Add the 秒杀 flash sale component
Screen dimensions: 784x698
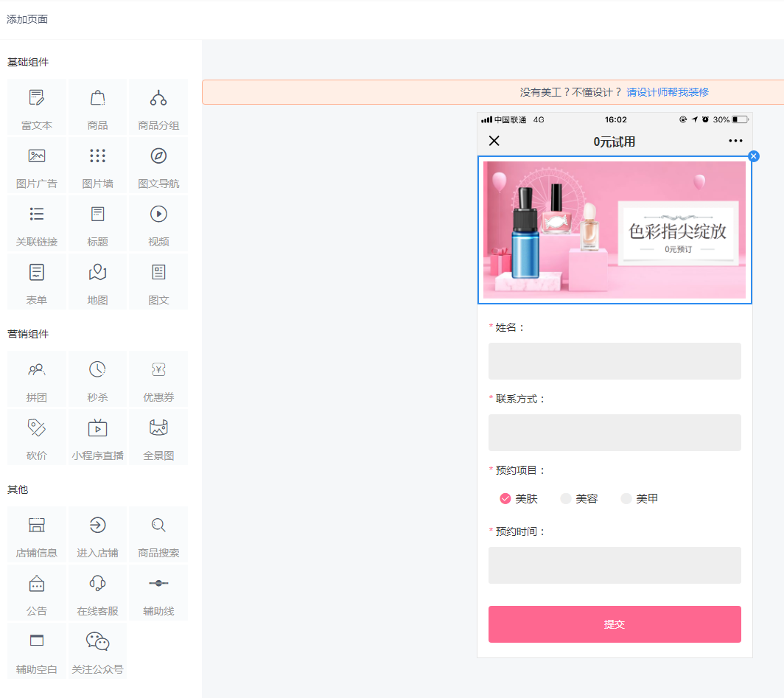pyautogui.click(x=97, y=379)
